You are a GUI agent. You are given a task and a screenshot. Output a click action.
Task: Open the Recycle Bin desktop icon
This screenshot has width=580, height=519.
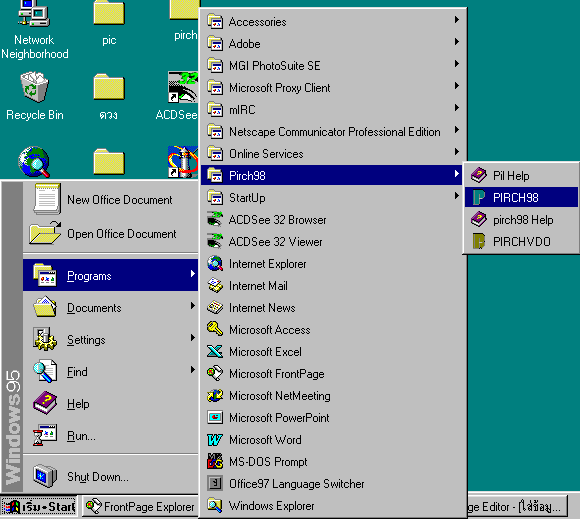pos(34,97)
